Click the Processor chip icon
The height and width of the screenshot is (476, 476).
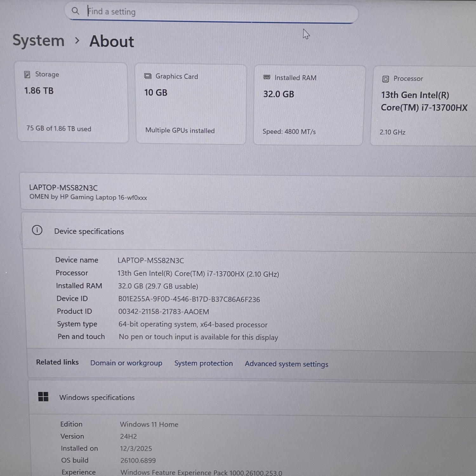point(386,79)
